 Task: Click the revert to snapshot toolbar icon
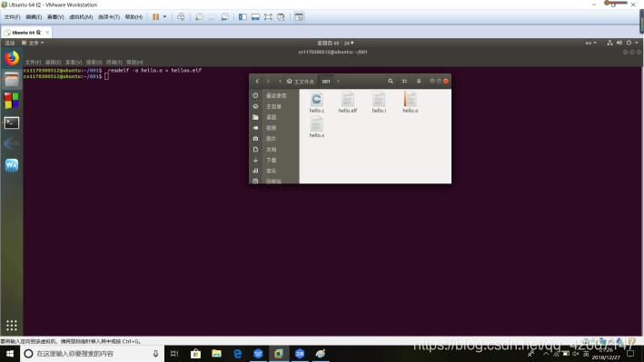pyautogui.click(x=212, y=17)
